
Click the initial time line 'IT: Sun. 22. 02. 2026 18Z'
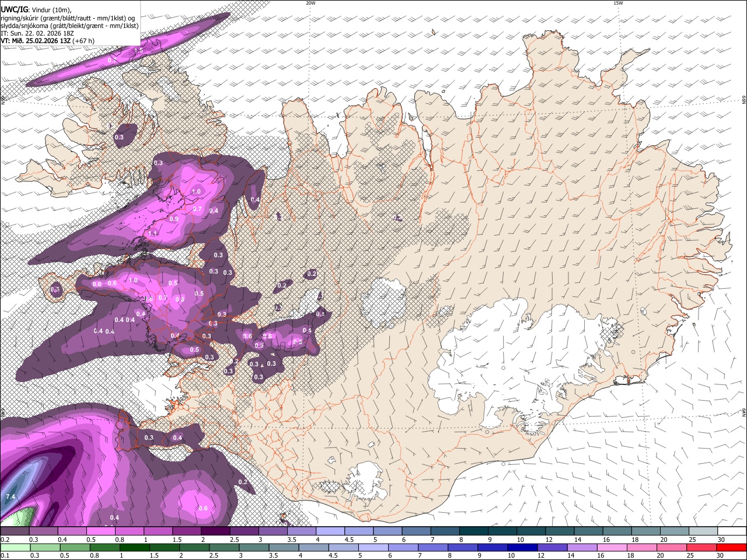[x=37, y=33]
